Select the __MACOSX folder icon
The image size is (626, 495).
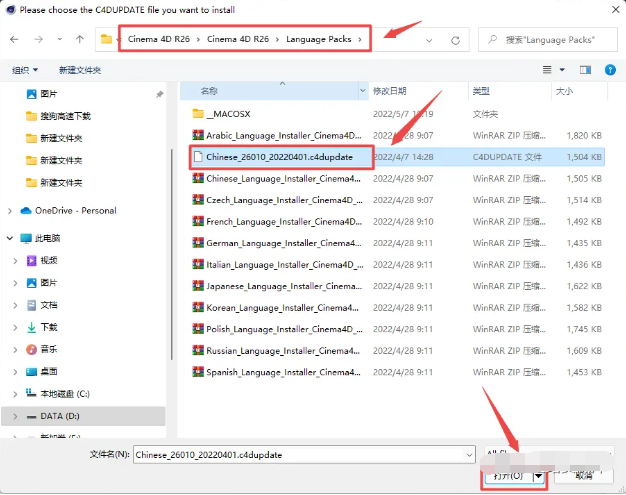coord(197,113)
